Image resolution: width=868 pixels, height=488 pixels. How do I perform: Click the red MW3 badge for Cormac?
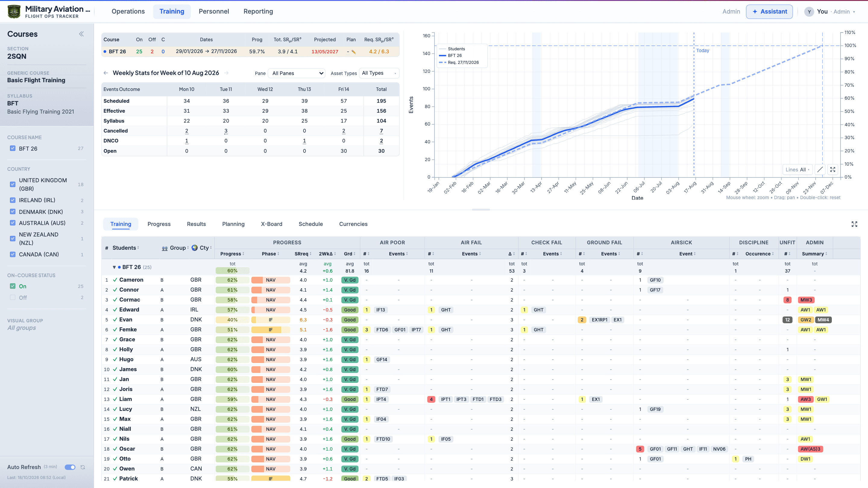pyautogui.click(x=806, y=300)
